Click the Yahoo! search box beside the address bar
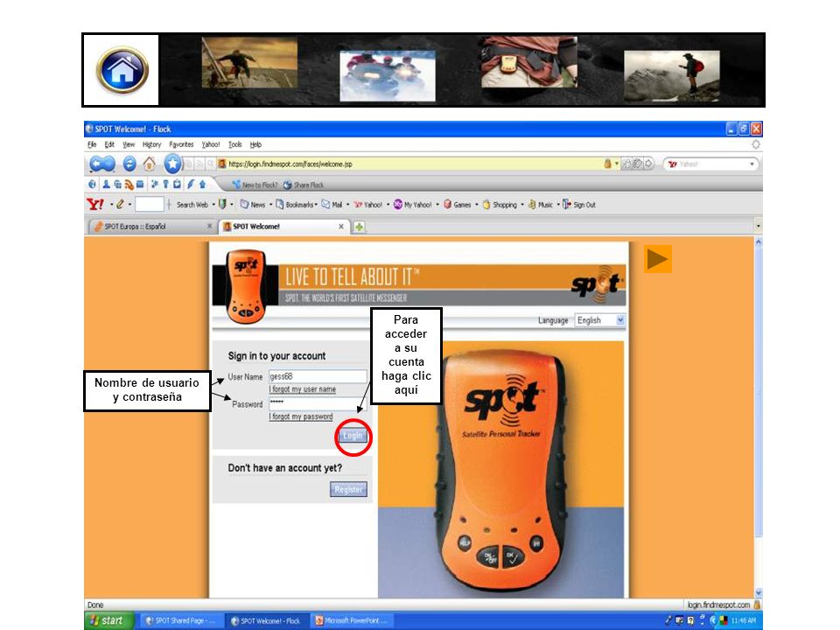 [710, 164]
